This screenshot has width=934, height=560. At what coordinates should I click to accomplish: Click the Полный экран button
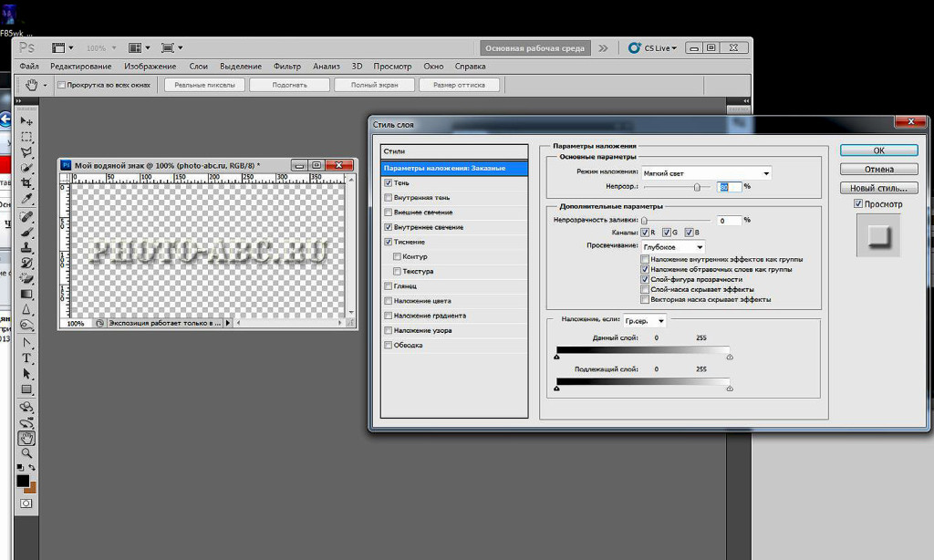(x=374, y=85)
